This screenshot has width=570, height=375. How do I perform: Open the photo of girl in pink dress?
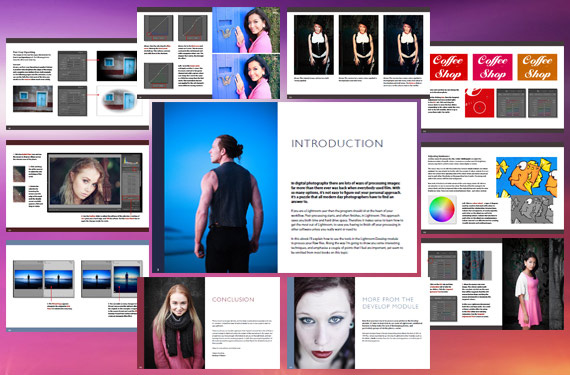(533, 284)
